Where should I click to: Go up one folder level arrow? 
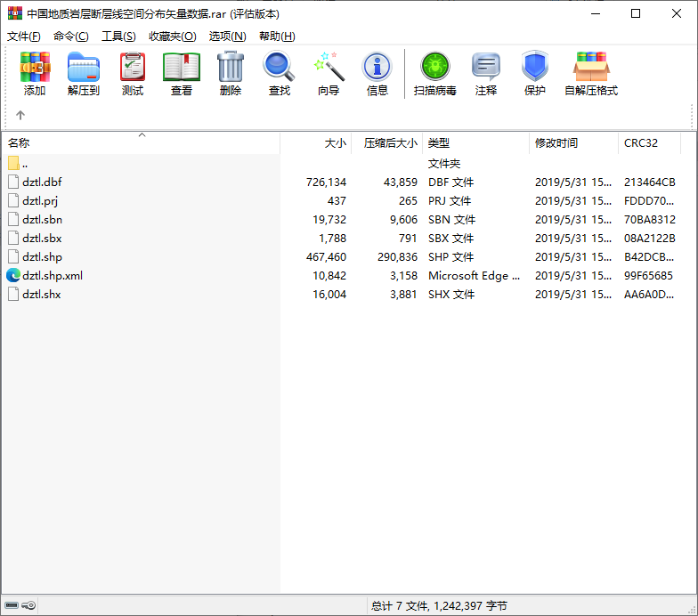(x=20, y=116)
